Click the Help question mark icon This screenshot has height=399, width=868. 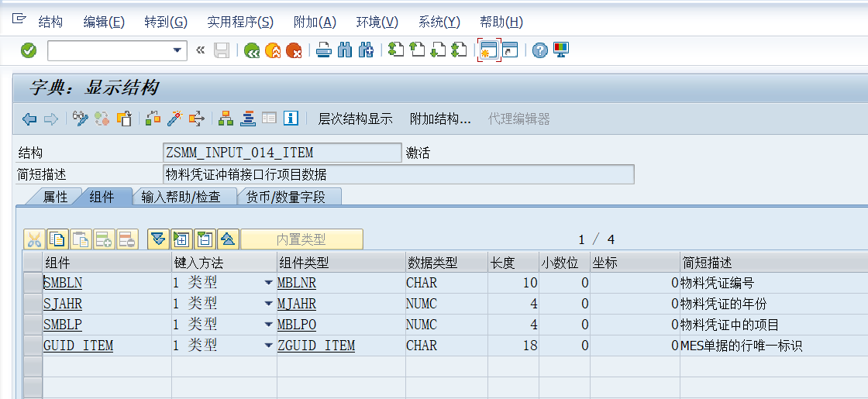coord(539,50)
